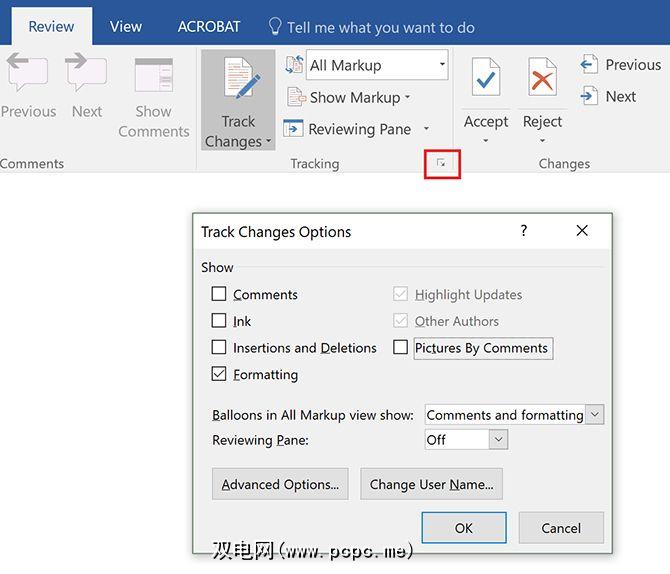Toggle the Track Changes pen-and-page icon
This screenshot has height=574, width=670.
pyautogui.click(x=242, y=79)
